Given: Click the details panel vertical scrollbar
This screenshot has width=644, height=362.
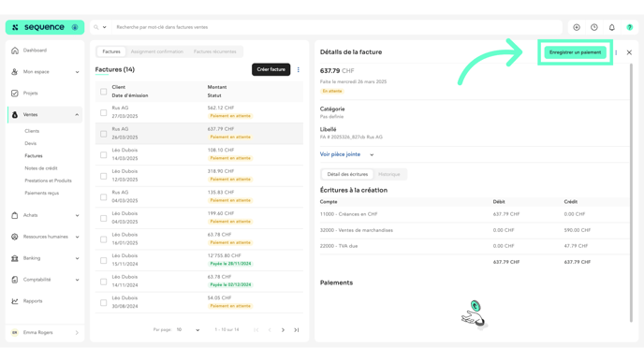Looking at the screenshot, I should click(x=631, y=193).
